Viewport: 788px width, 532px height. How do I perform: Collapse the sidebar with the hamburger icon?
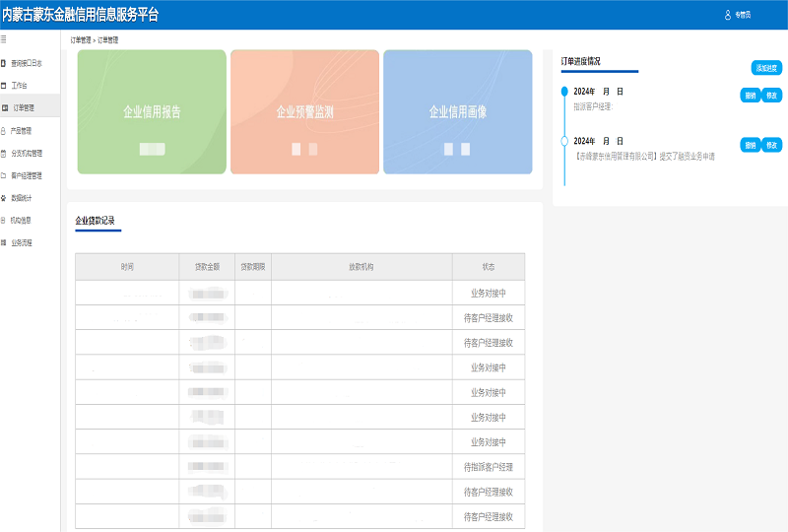tap(4, 38)
